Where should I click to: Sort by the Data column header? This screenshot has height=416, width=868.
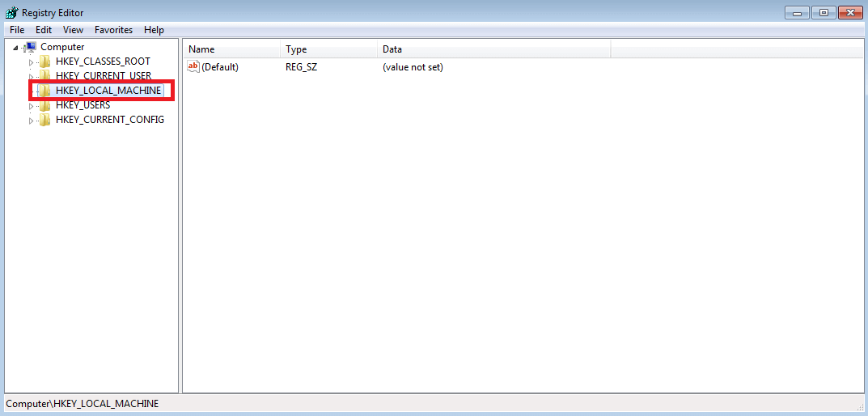(x=493, y=49)
